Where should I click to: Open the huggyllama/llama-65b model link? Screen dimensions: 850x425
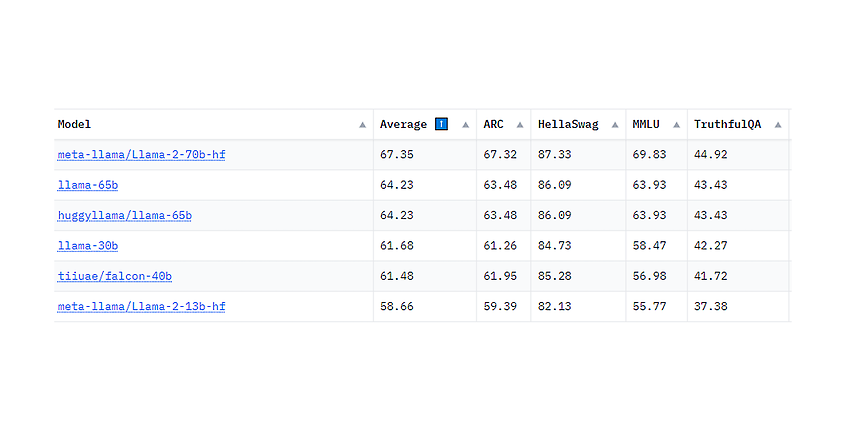125,216
